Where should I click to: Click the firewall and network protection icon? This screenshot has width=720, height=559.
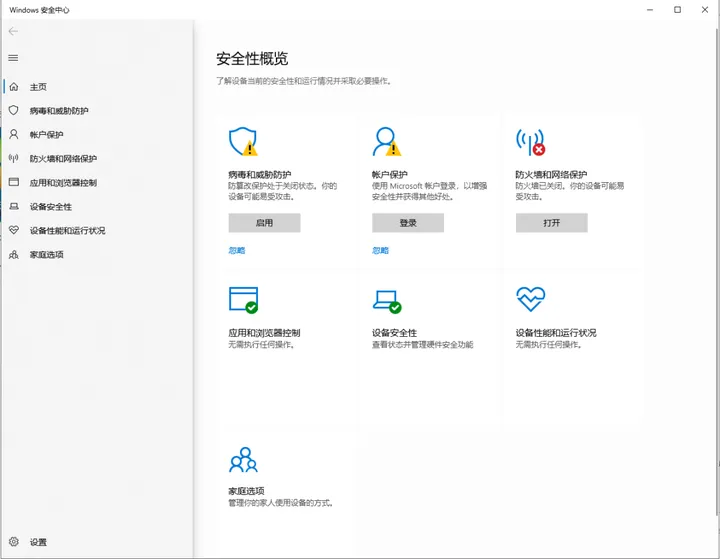point(530,142)
